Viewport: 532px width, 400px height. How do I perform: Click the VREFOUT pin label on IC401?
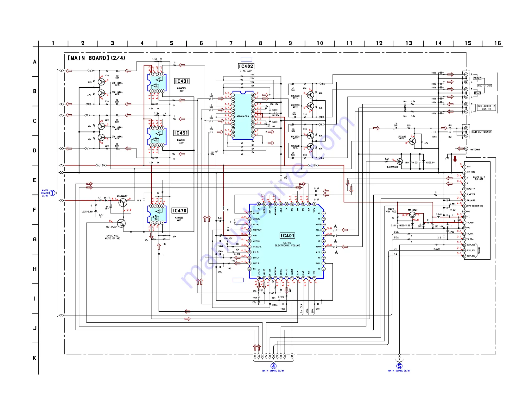click(257, 230)
